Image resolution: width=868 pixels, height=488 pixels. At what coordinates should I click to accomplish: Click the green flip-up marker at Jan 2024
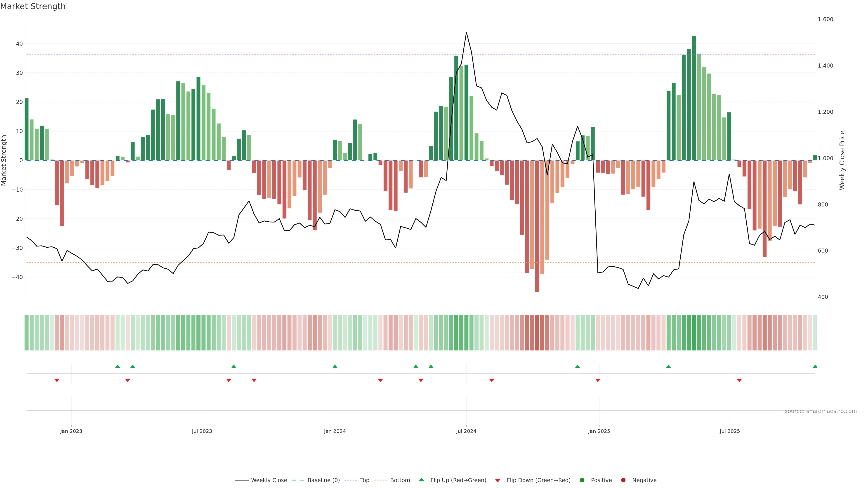point(335,366)
